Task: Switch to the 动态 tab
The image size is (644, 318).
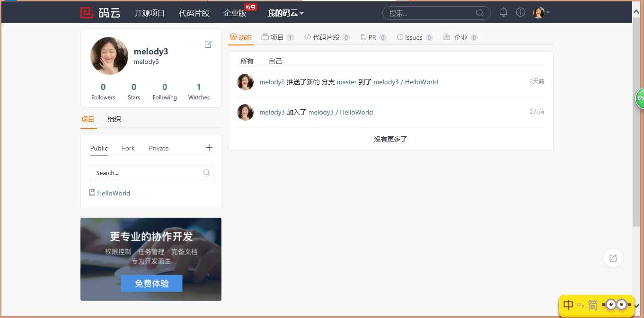Action: (241, 37)
